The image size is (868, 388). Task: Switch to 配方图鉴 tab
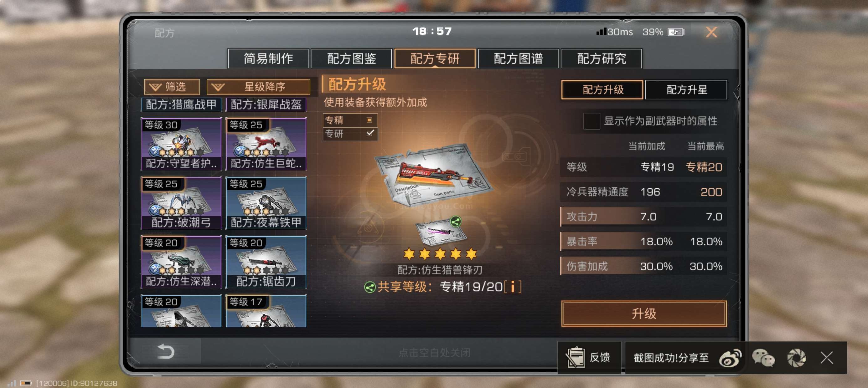[x=351, y=59]
